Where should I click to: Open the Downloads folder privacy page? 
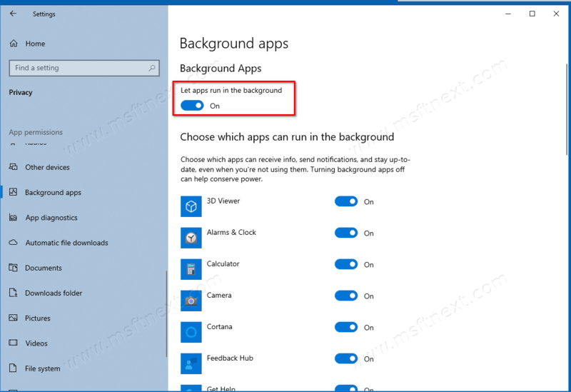point(54,293)
